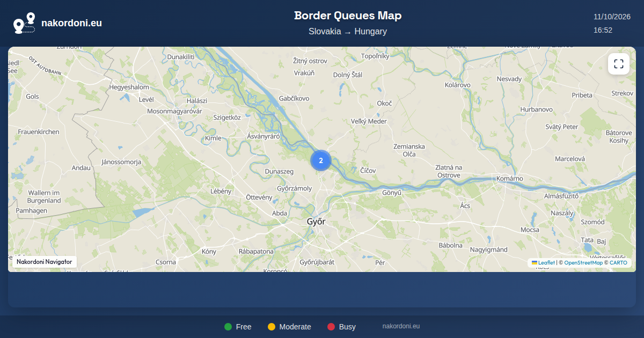This screenshot has height=338, width=644.
Task: Click the Frauenkirchen map label
Action: 39,132
